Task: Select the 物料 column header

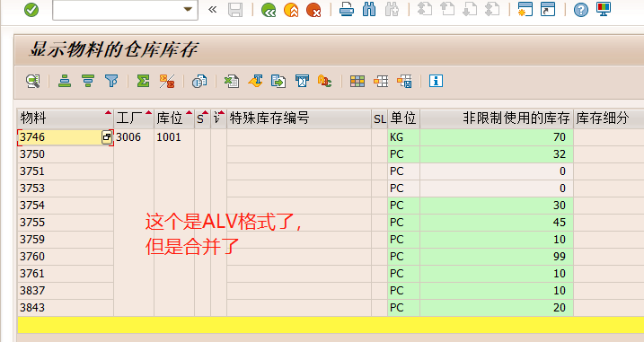Action: point(66,118)
